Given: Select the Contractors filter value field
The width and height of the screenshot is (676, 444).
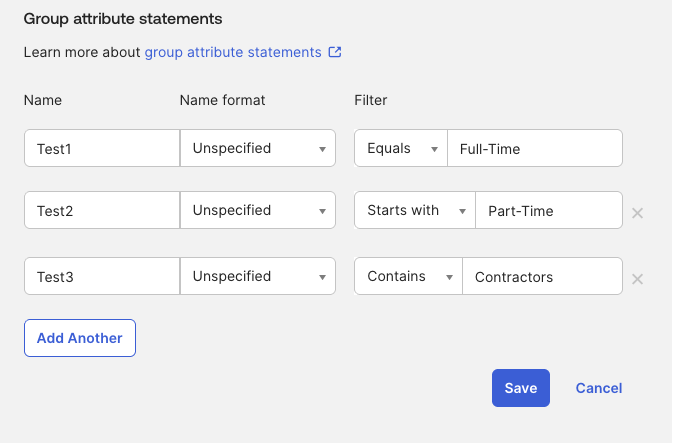Looking at the screenshot, I should (541, 276).
